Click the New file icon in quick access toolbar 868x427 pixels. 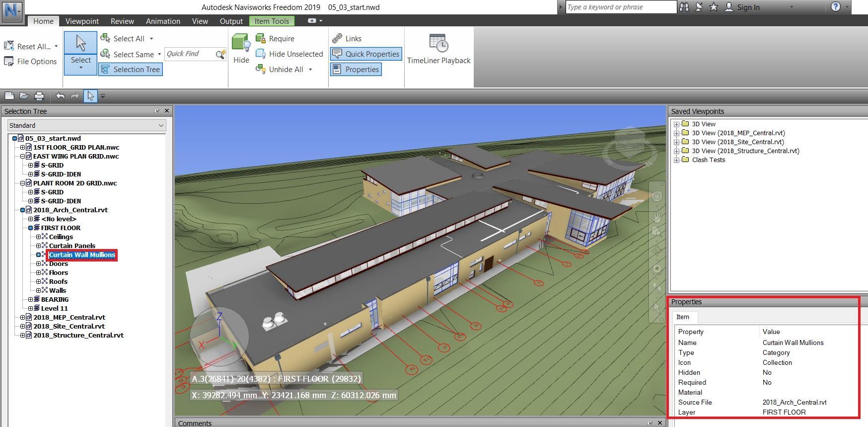tap(9, 96)
